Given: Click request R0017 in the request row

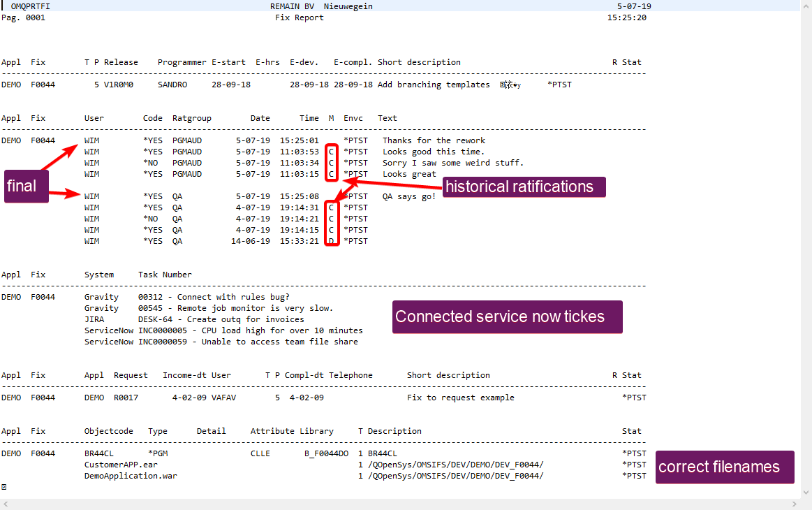Looking at the screenshot, I should (126, 398).
